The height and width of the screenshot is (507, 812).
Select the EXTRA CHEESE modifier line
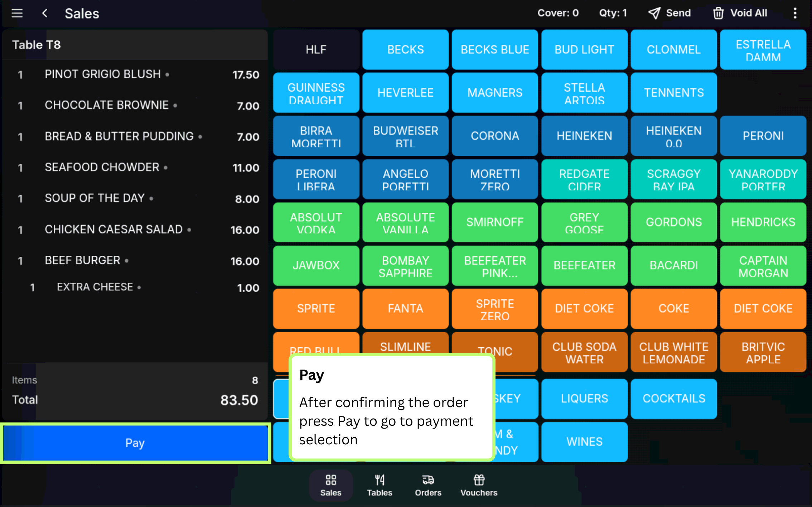click(135, 288)
